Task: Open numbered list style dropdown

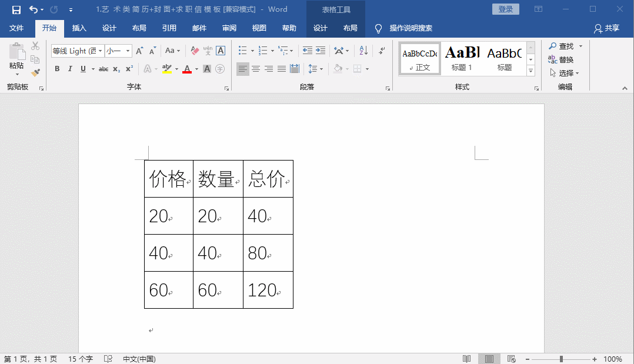Action: pyautogui.click(x=272, y=51)
